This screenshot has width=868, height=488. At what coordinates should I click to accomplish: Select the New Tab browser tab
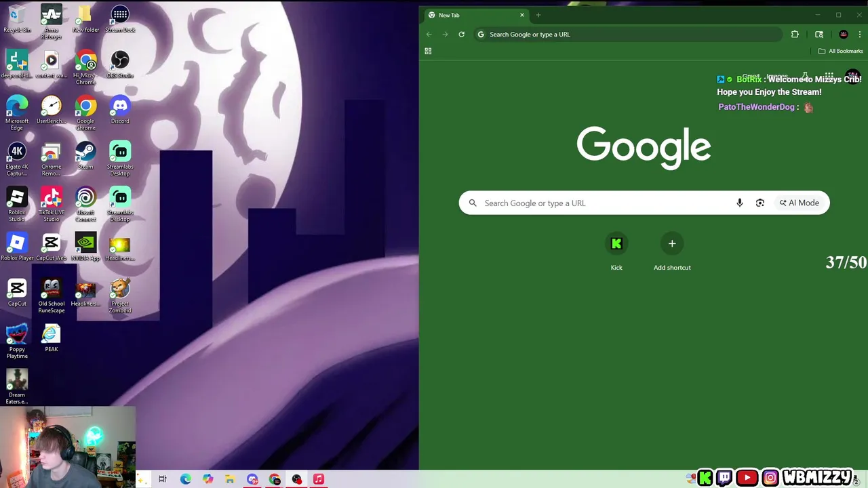point(476,15)
